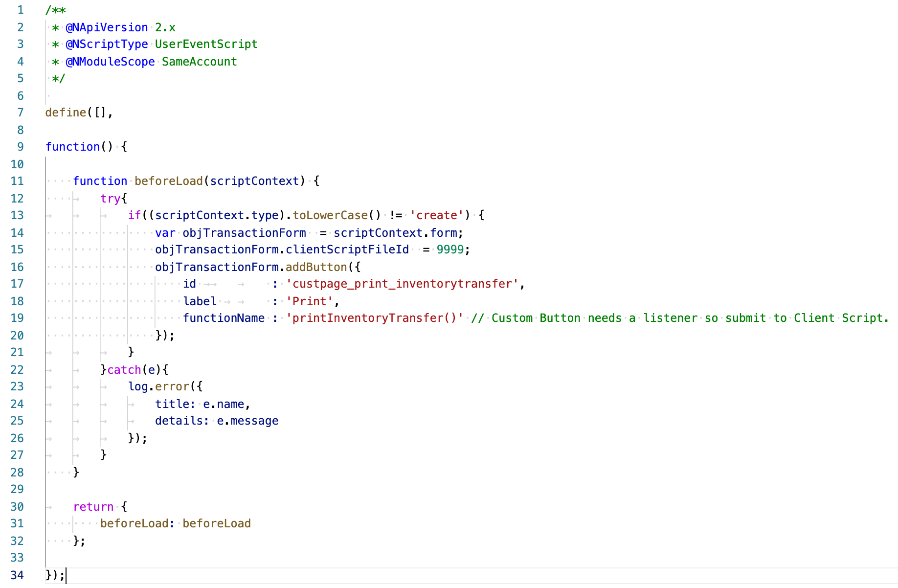
Task: Click the addButton method name
Action: coord(316,267)
